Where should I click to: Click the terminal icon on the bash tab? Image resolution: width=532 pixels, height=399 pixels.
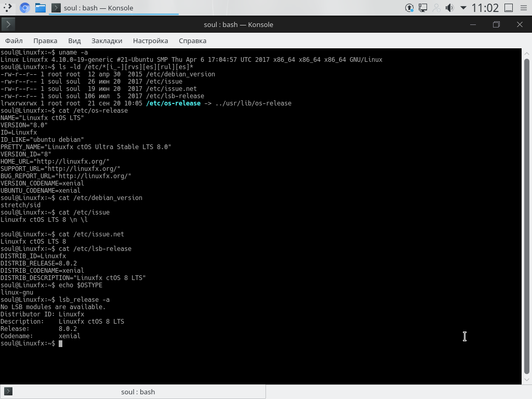point(8,392)
